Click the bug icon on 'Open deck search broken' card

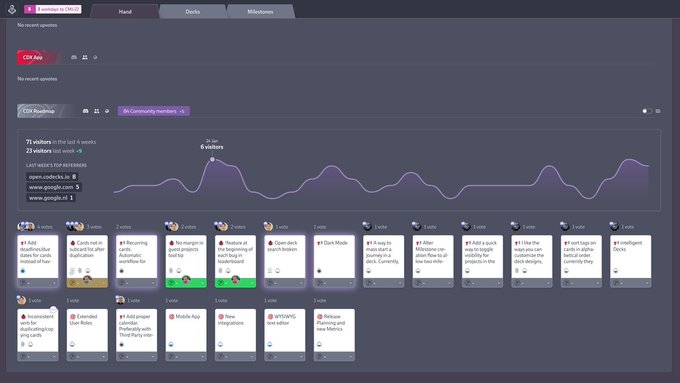(270, 243)
